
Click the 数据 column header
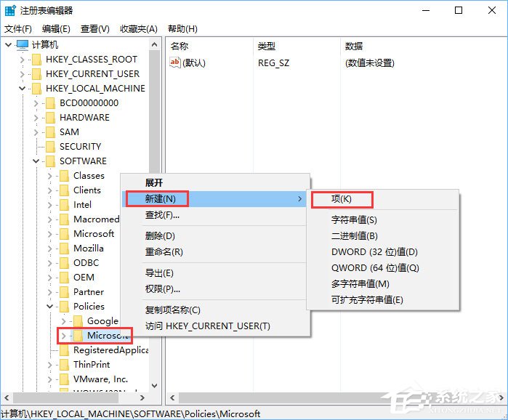pyautogui.click(x=424, y=46)
